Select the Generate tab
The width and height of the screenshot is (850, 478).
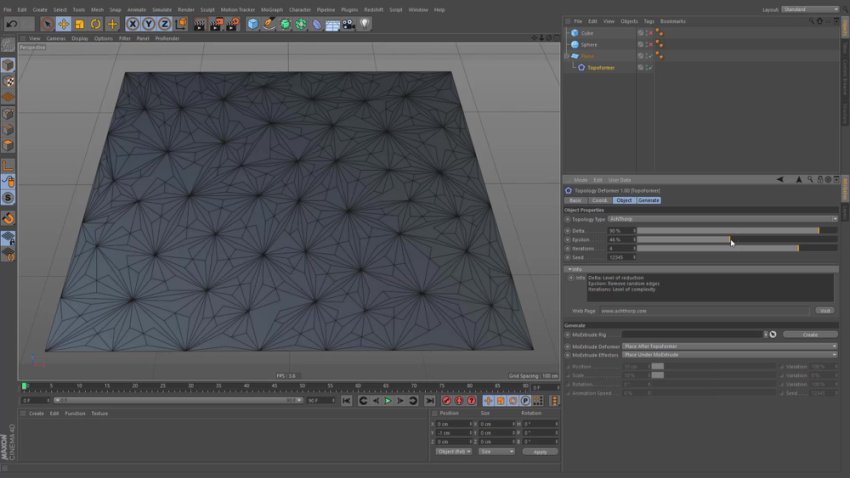click(x=648, y=201)
